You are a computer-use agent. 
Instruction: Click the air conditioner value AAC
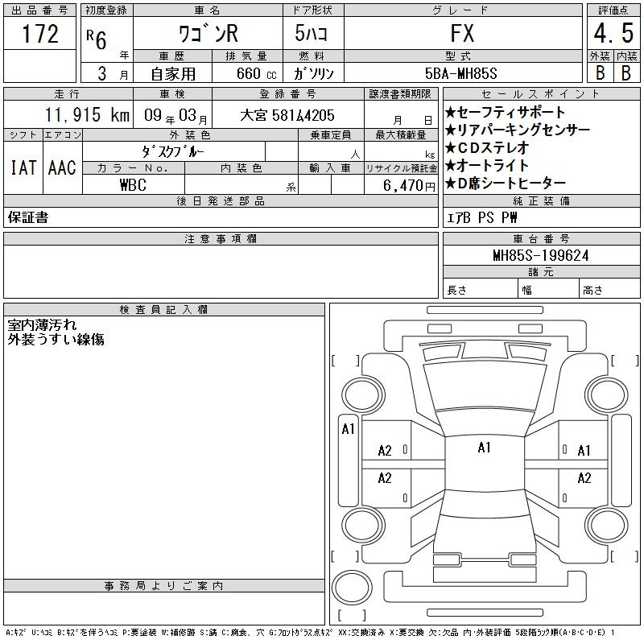[62, 167]
